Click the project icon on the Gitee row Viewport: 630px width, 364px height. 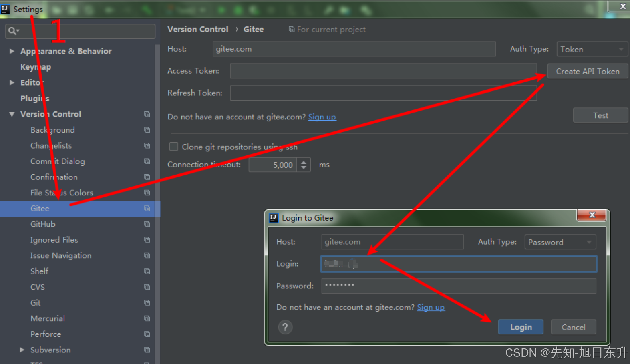coord(147,208)
